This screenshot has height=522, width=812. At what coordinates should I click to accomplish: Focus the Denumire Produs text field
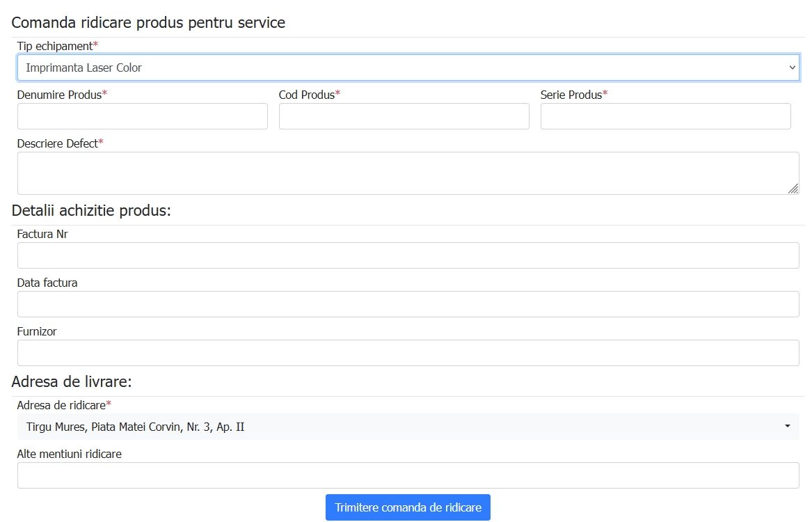coord(143,116)
